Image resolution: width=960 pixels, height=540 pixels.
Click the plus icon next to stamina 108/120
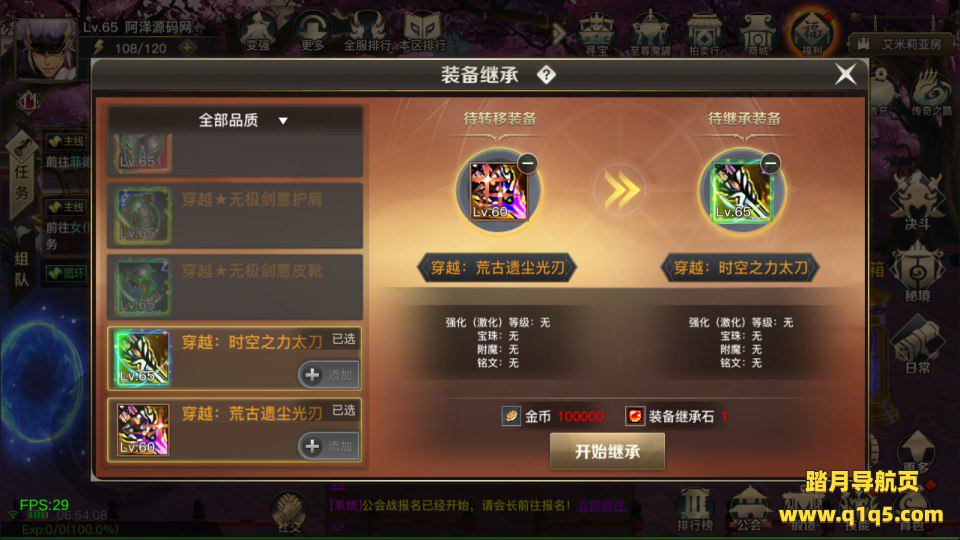pyautogui.click(x=187, y=47)
